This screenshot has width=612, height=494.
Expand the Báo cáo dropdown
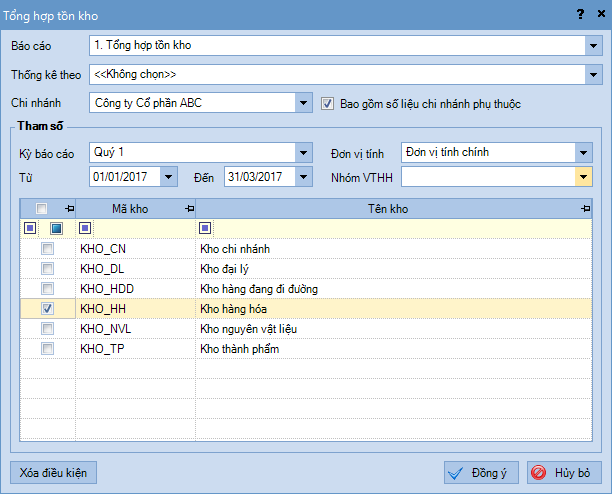[x=592, y=46]
